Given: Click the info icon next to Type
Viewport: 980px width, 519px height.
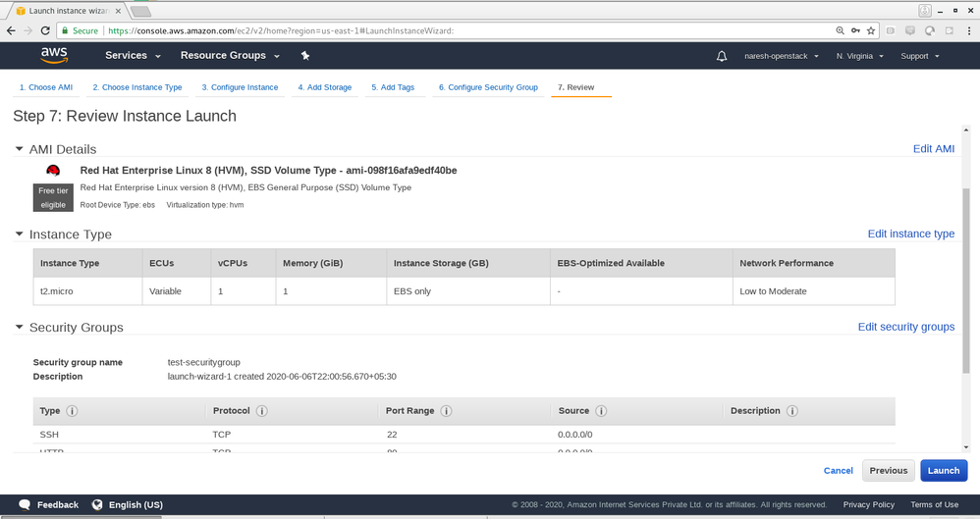Looking at the screenshot, I should 72,411.
